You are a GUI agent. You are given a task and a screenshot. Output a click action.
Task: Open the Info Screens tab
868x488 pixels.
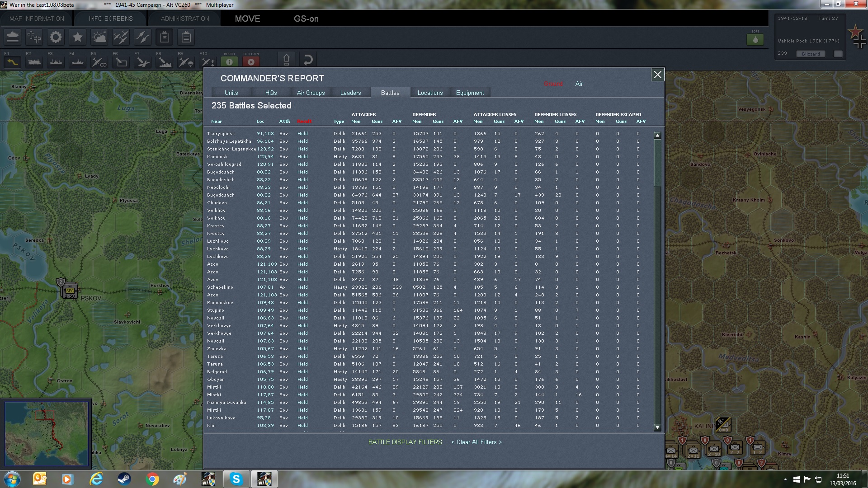111,19
